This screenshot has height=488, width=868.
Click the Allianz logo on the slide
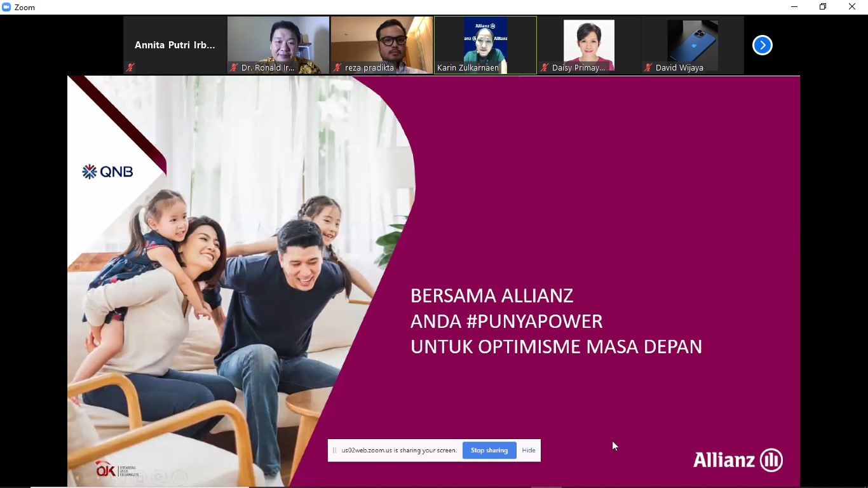point(738,460)
